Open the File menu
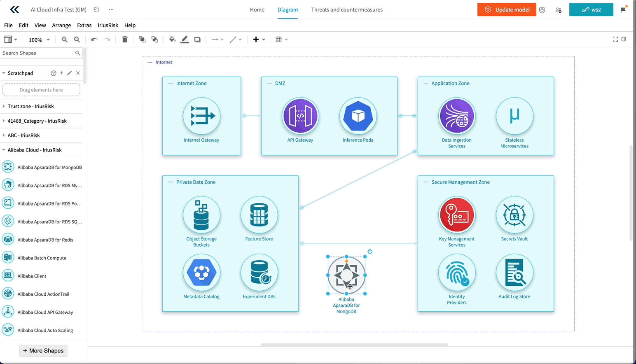 (x=8, y=25)
